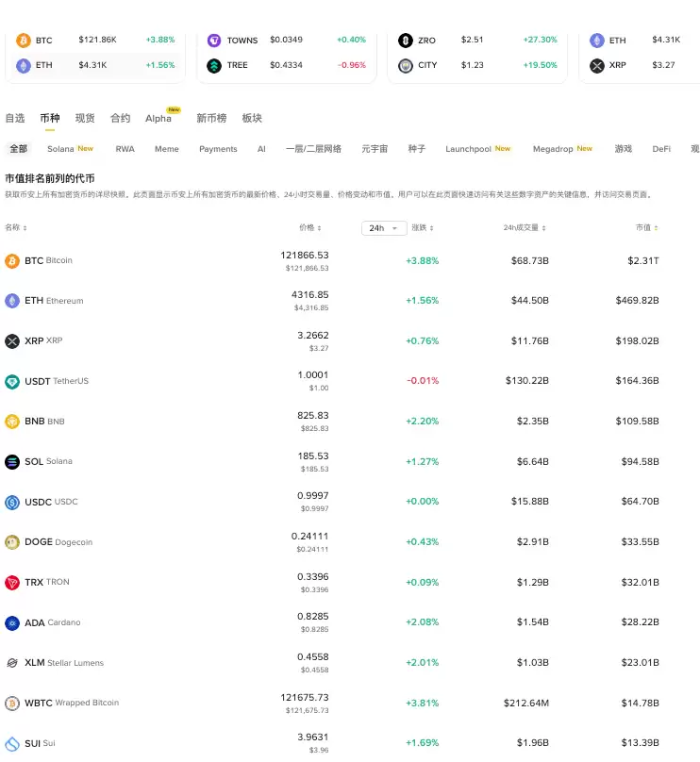Click the Bitcoin coin icon in table
The image size is (700, 762).
pos(12,260)
